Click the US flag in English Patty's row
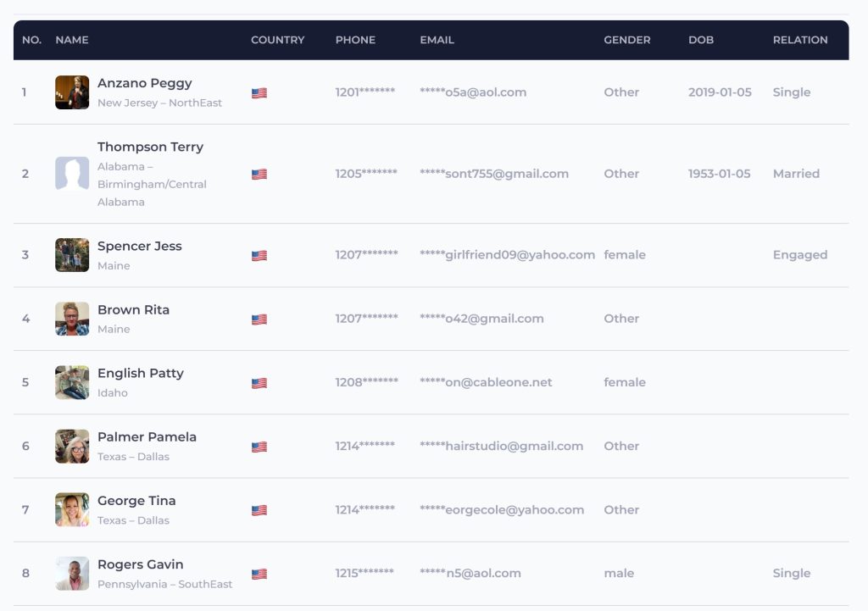The width and height of the screenshot is (868, 611). tap(259, 383)
